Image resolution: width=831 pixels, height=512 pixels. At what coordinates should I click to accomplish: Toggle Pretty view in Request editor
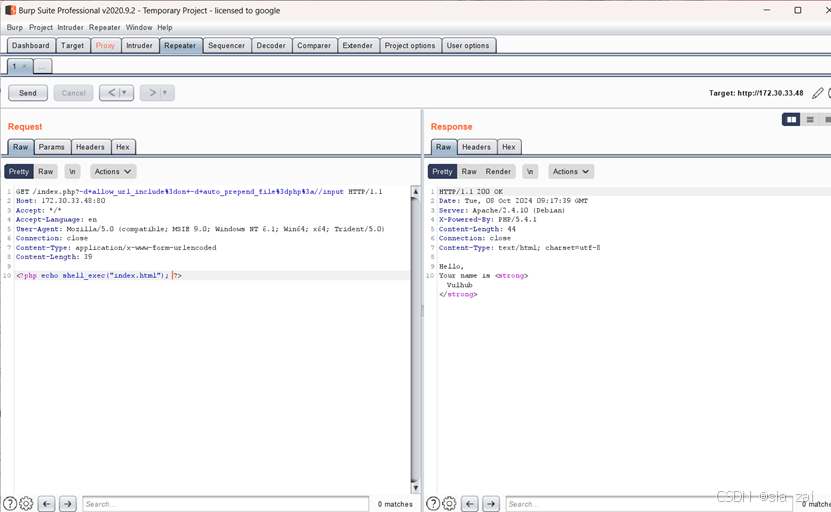tap(19, 172)
